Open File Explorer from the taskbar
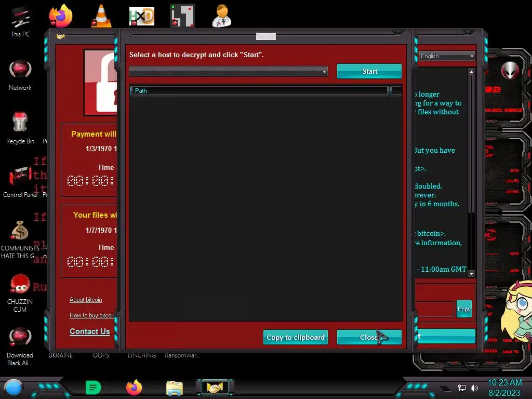The image size is (532, 399). coord(175,388)
